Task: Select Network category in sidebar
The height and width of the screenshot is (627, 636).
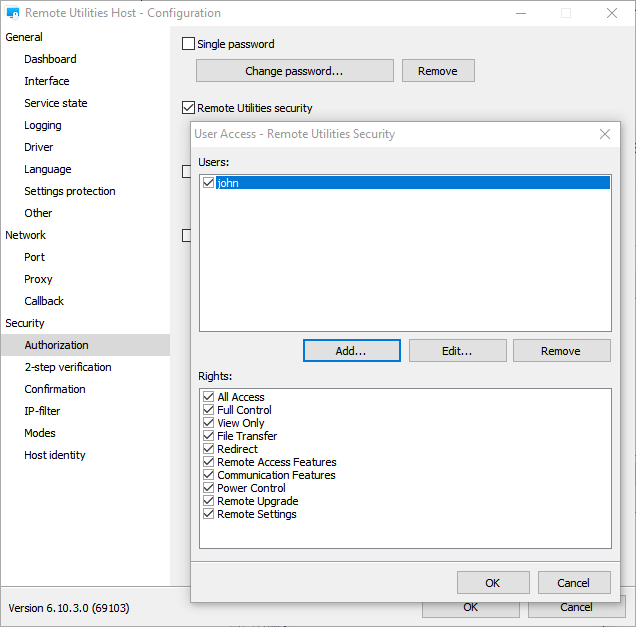Action: [25, 235]
